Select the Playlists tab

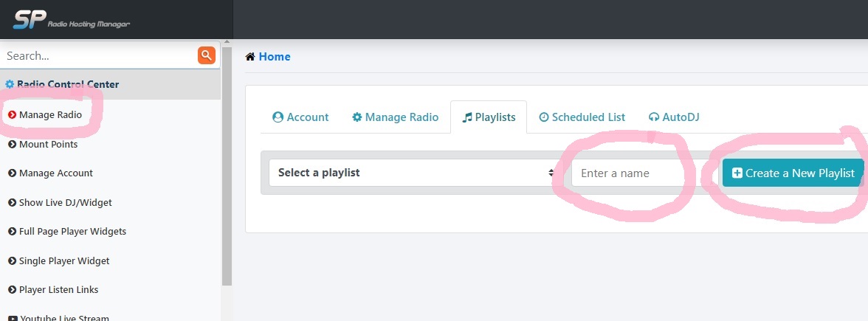pyautogui.click(x=489, y=117)
